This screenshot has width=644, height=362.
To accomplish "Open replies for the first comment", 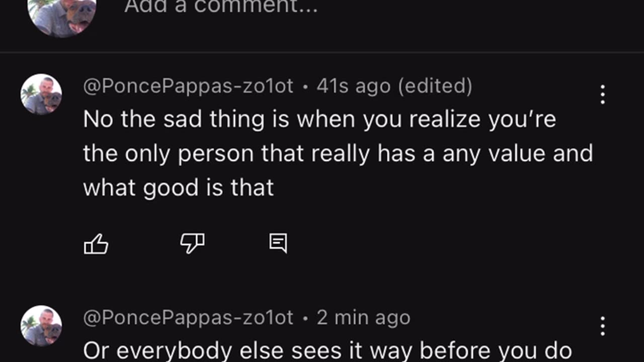I will [278, 244].
